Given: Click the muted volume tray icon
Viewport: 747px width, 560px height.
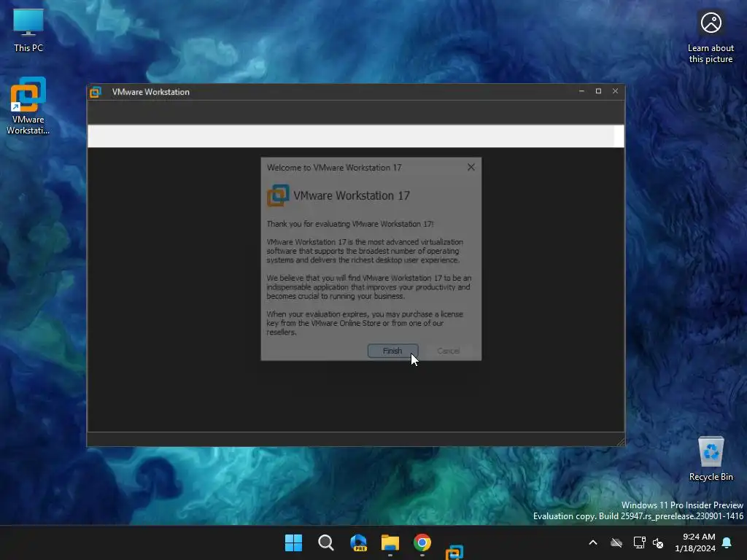Looking at the screenshot, I should click(x=658, y=542).
